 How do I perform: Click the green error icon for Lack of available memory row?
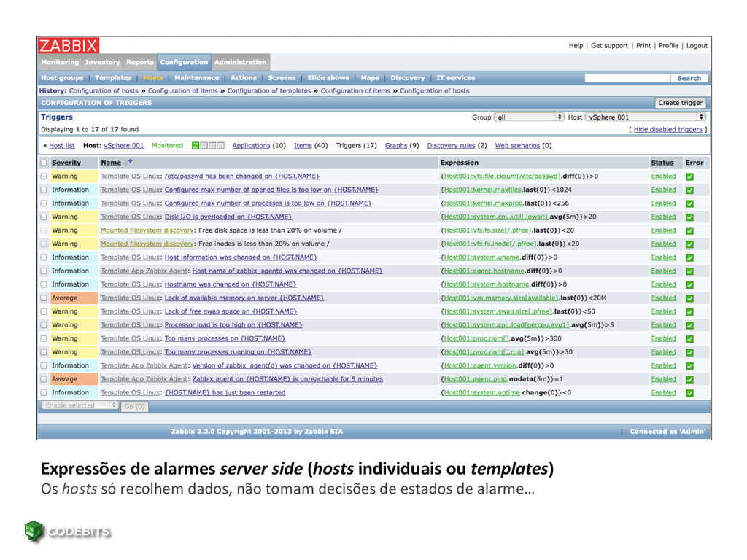tap(689, 298)
